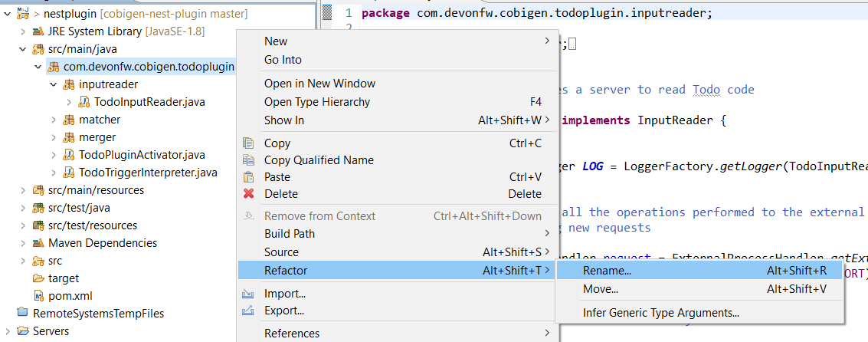Click the Copy icon in context menu
This screenshot has height=342, width=868.
(x=248, y=143)
